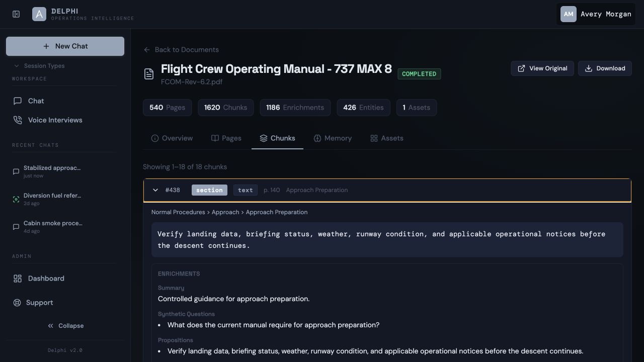Click the back arrow icon
This screenshot has width=644, height=362.
[x=147, y=50]
